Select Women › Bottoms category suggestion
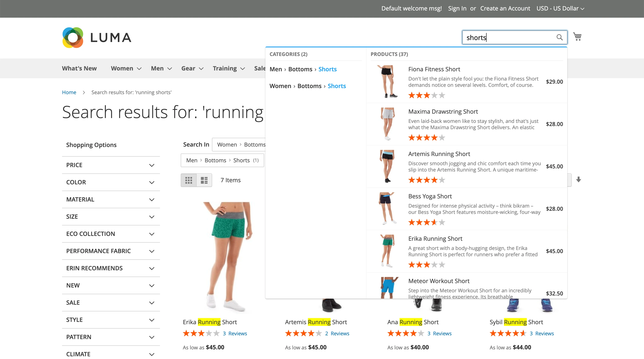Viewport: 644px width, 359px height. [308, 86]
